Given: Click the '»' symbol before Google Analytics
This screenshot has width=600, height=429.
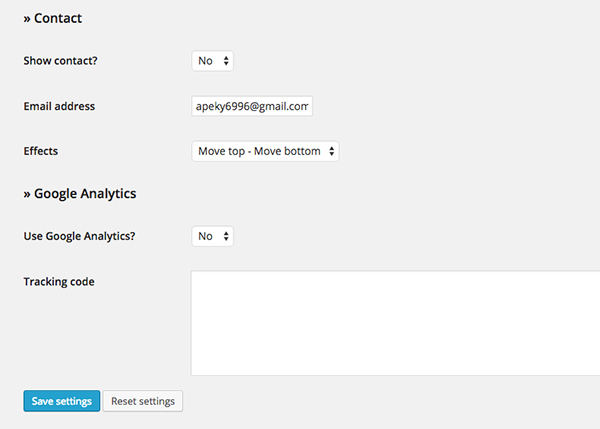Looking at the screenshot, I should click(27, 194).
